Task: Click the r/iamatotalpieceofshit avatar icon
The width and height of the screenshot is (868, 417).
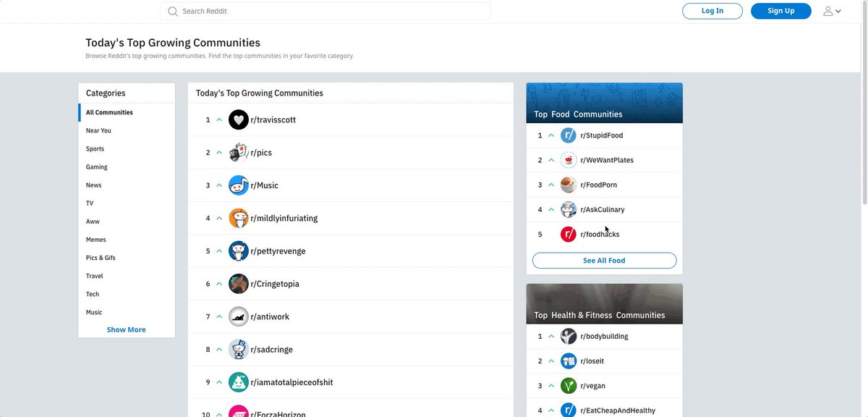Action: [x=239, y=382]
